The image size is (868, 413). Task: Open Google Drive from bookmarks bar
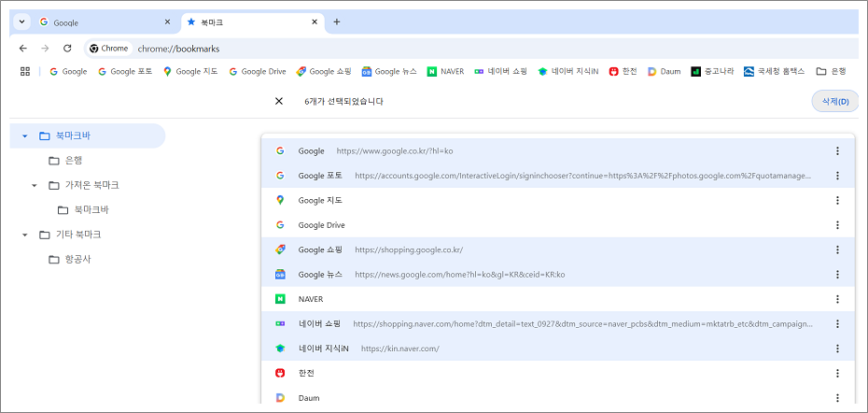tap(258, 72)
